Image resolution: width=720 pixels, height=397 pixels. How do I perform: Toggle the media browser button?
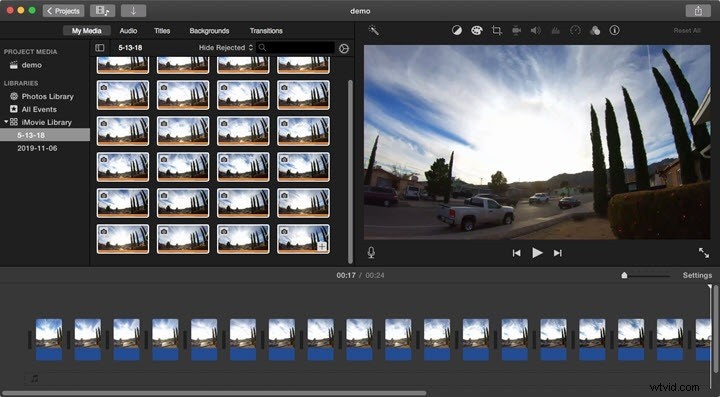(102, 11)
